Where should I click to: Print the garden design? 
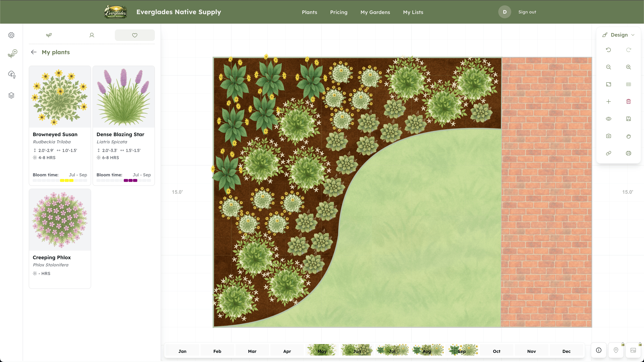point(629,153)
